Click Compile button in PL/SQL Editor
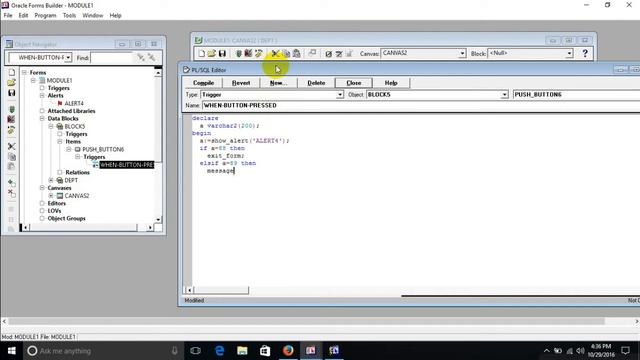The height and width of the screenshot is (360, 640). tap(203, 83)
